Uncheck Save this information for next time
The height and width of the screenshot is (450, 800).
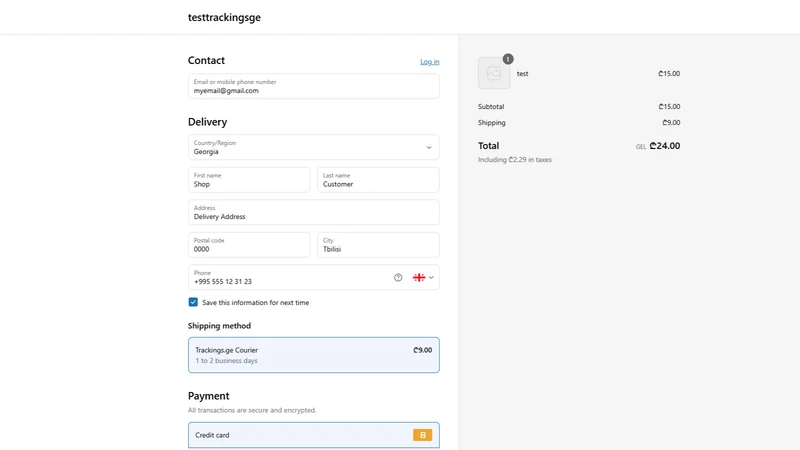[193, 302]
